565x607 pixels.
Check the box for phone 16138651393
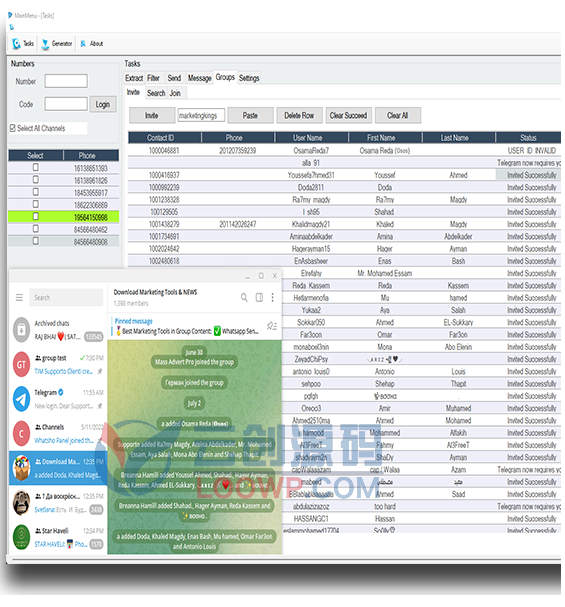(36, 167)
